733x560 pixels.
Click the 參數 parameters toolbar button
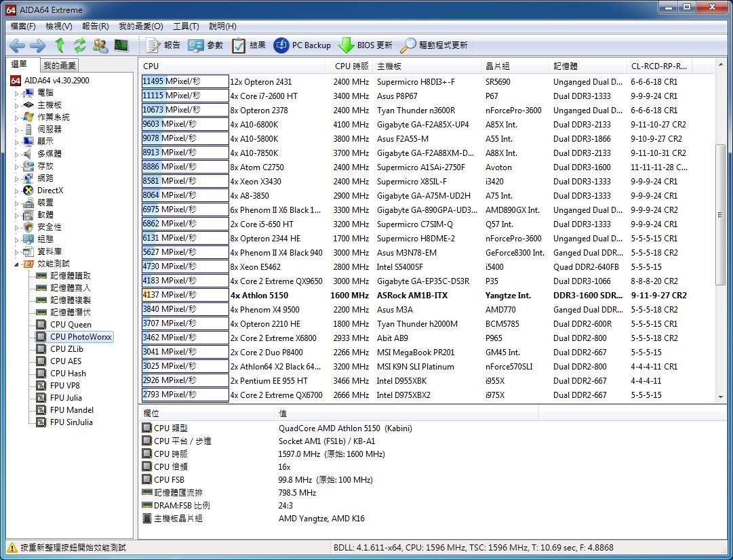point(205,45)
